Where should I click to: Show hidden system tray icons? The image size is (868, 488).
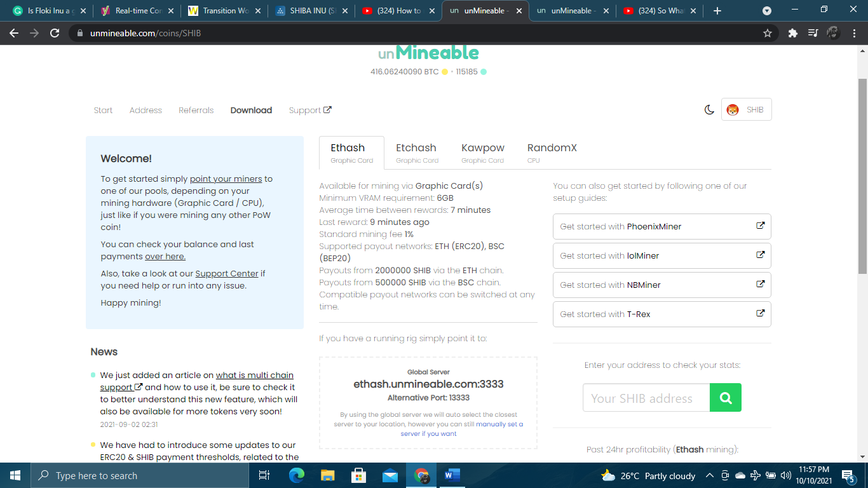[x=709, y=475]
